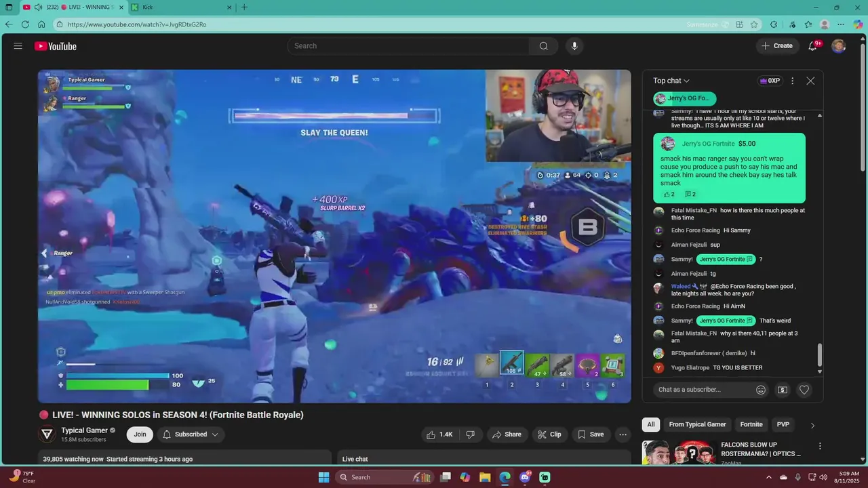Mute the YouTube tab audio icon
This screenshot has height=488, width=868.
(x=38, y=7)
